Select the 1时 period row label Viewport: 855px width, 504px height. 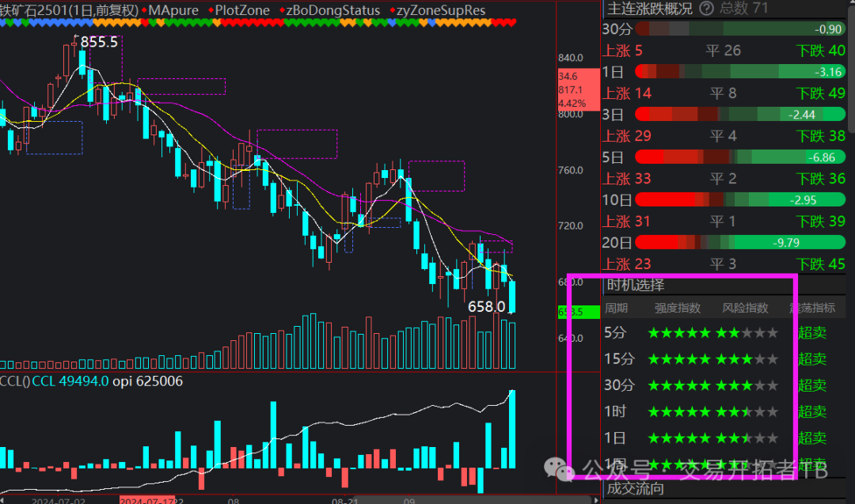(x=616, y=411)
